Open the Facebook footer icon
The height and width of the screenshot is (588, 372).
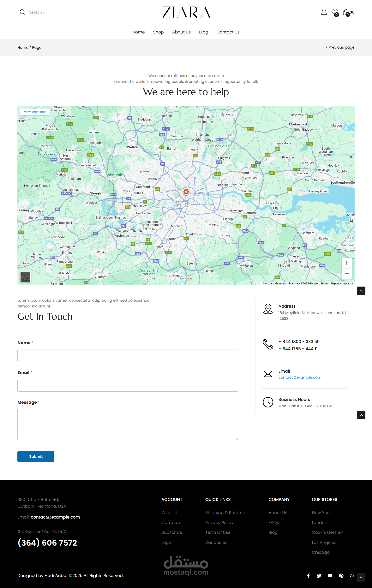point(308,576)
